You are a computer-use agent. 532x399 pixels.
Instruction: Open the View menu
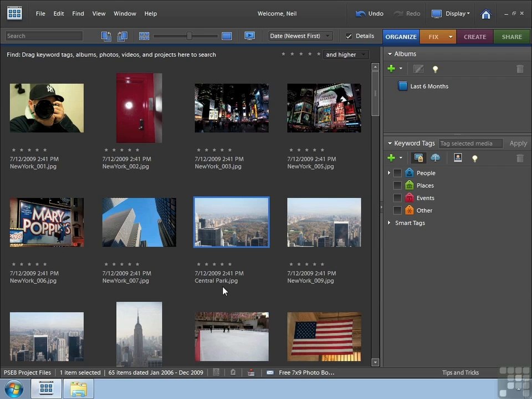tap(99, 13)
